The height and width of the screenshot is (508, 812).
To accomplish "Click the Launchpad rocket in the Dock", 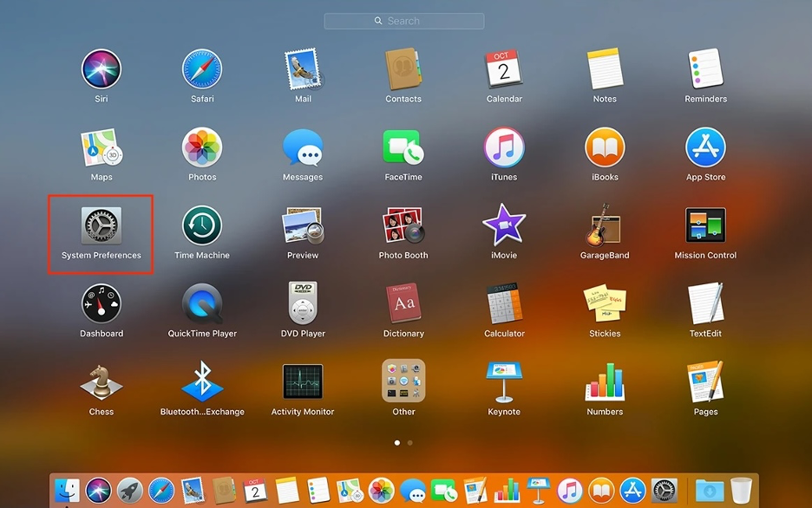I will [x=130, y=491].
